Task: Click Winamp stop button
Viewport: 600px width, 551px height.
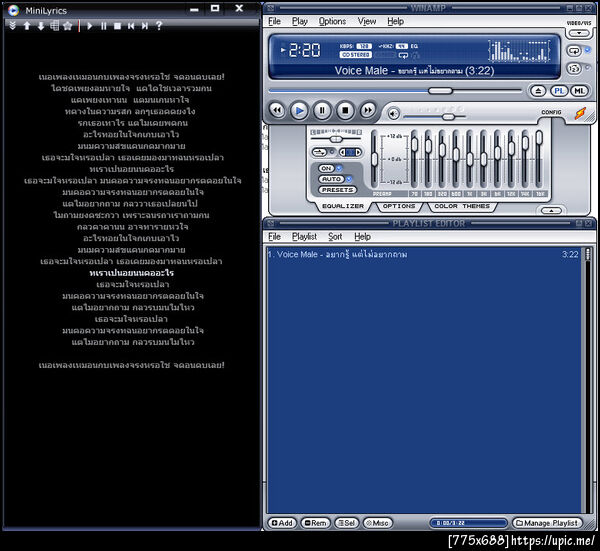Action: click(x=345, y=111)
